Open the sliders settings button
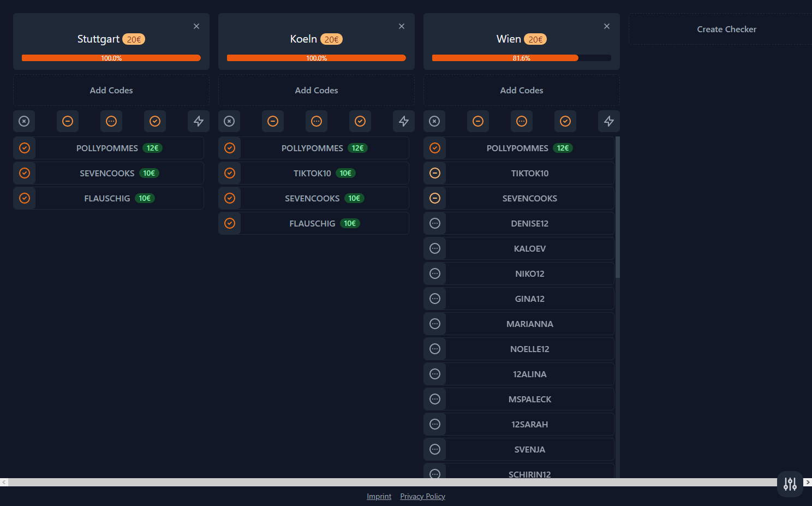This screenshot has width=812, height=506. 790,484
